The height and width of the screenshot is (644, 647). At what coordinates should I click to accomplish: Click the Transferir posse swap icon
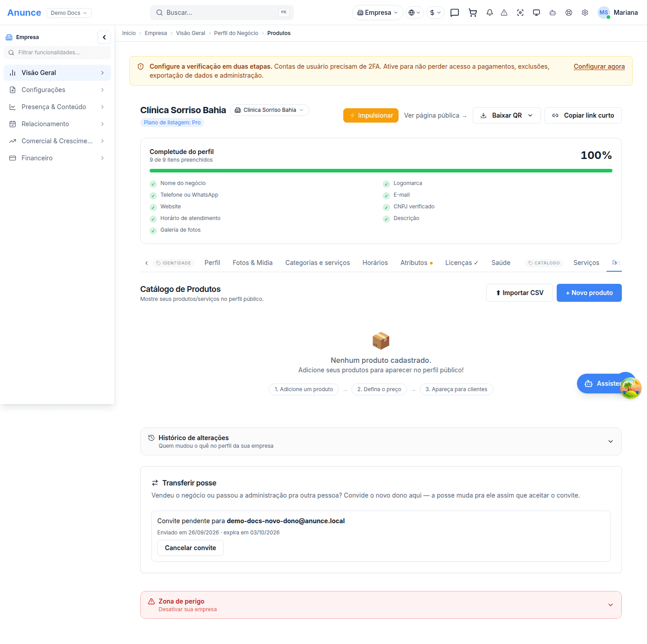point(155,483)
